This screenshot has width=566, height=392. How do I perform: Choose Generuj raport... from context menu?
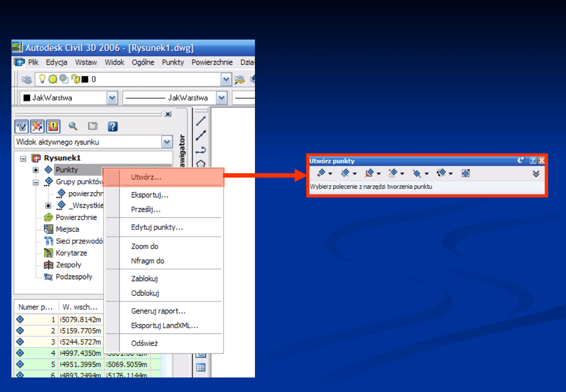click(164, 311)
